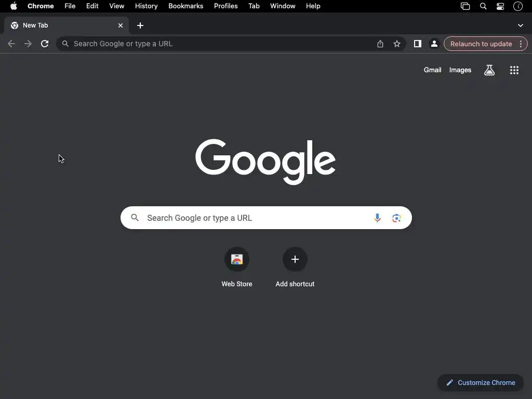Open Control Center in menu bar

pos(500,6)
